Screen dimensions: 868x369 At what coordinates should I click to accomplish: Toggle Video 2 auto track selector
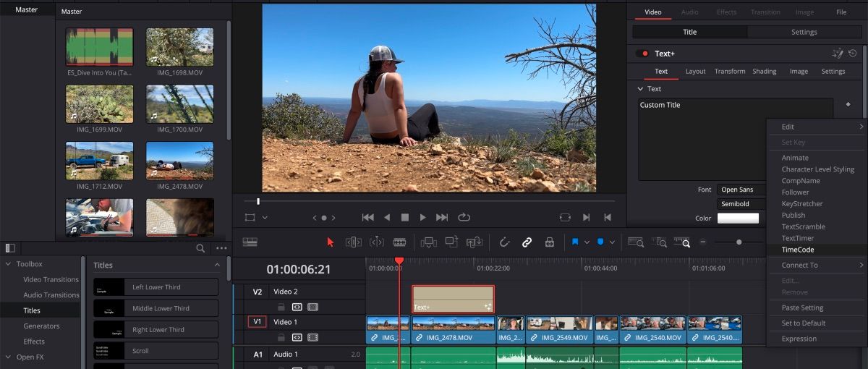point(297,307)
